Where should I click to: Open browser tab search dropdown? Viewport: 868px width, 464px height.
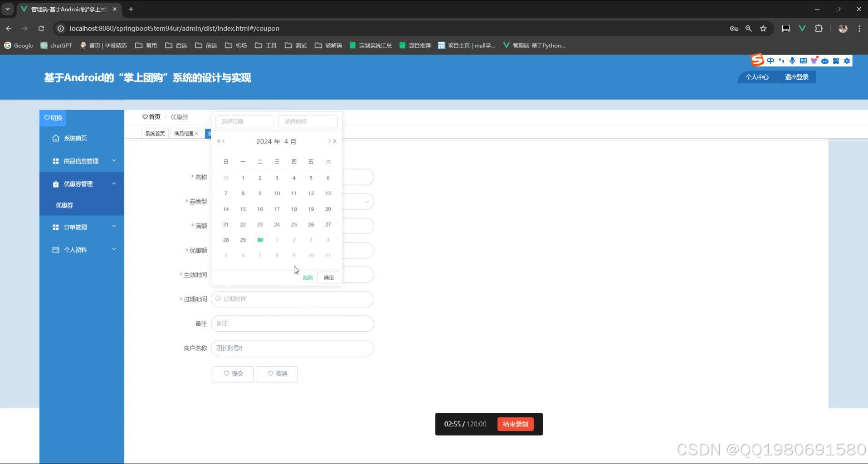coord(8,9)
